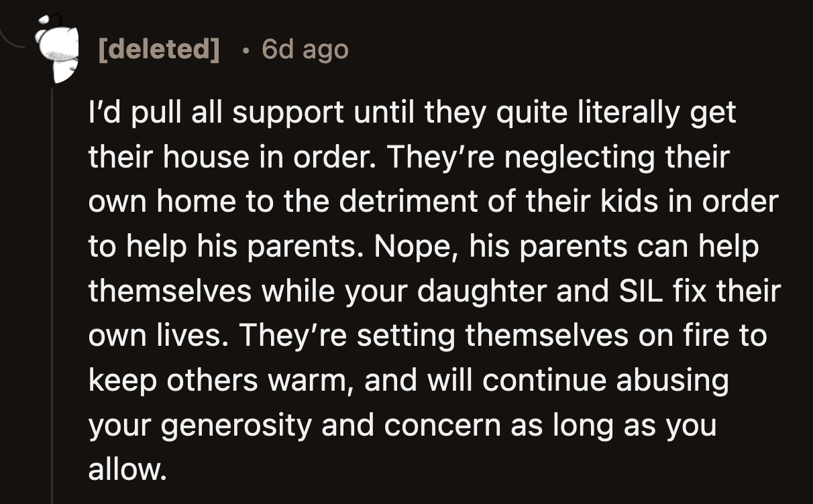Click the [deleted] username label
The height and width of the screenshot is (504, 813).
[x=159, y=49]
